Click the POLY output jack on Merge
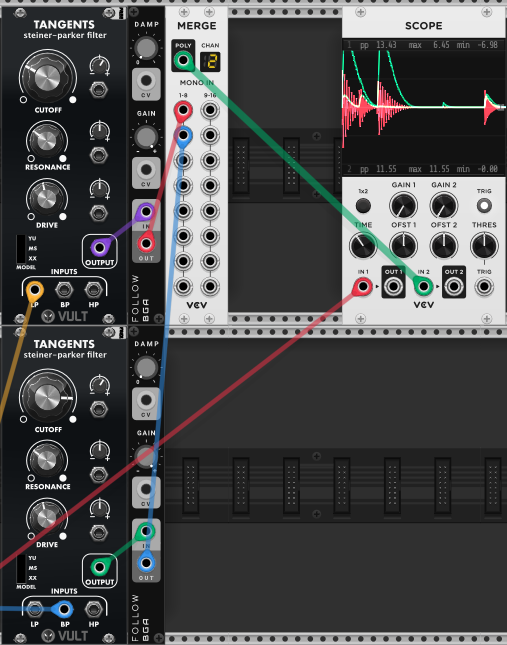The width and height of the screenshot is (507, 645). click(183, 61)
